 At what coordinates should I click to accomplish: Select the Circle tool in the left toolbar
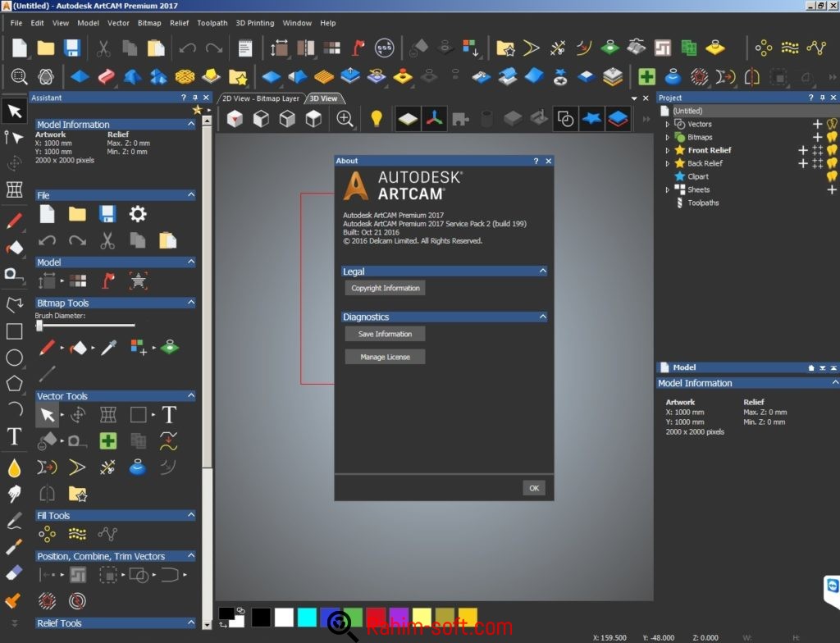point(14,358)
